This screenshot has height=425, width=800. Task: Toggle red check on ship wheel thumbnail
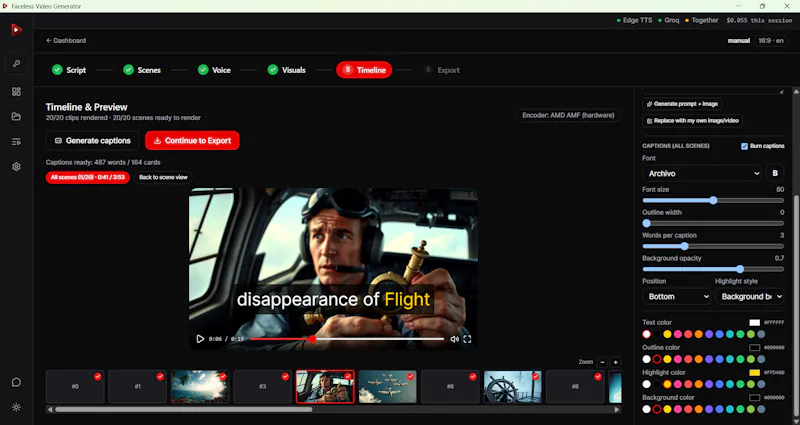535,377
